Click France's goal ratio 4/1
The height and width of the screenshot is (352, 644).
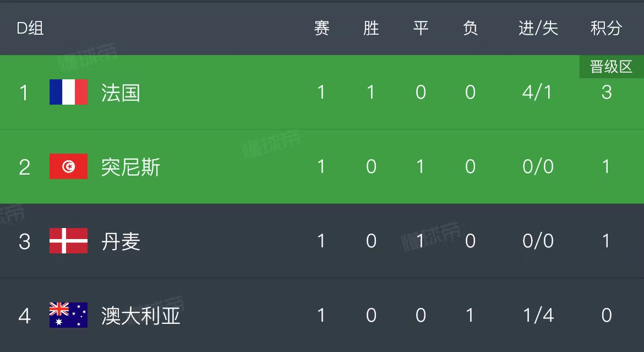538,93
